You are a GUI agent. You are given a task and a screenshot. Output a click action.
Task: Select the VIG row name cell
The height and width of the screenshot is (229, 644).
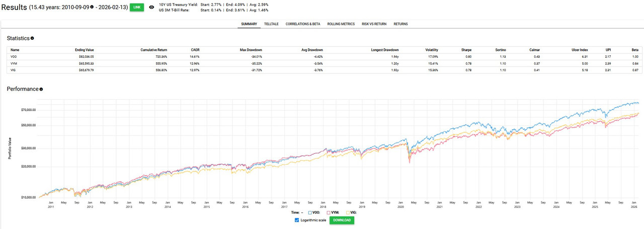tap(14, 70)
